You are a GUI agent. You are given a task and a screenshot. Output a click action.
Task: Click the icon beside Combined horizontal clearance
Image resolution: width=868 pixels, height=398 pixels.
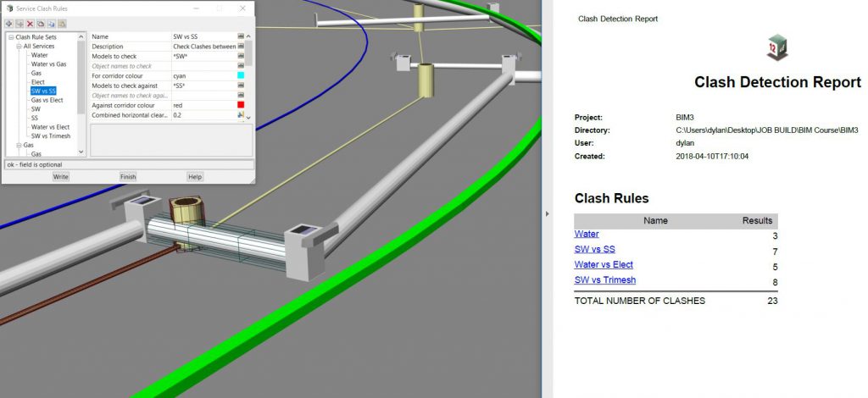tap(241, 114)
